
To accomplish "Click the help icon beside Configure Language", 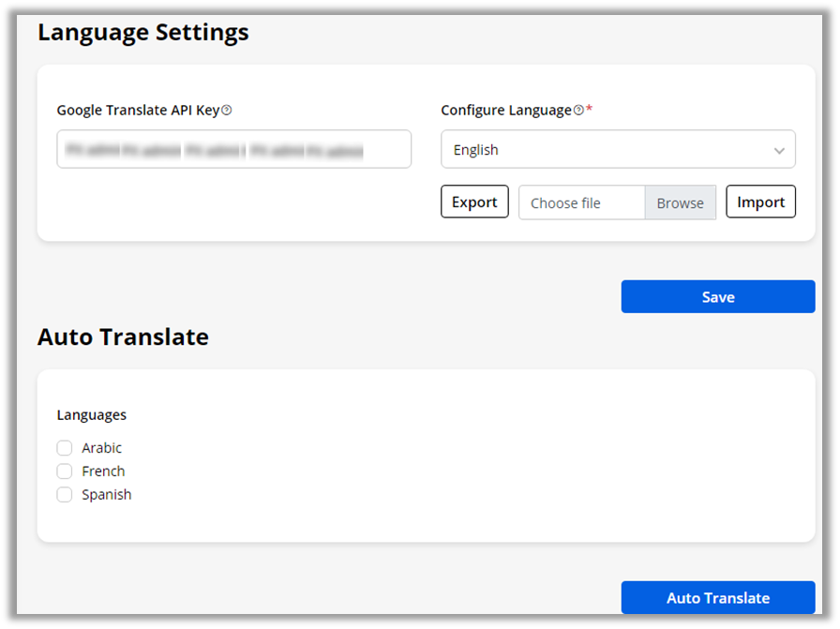I will [578, 111].
